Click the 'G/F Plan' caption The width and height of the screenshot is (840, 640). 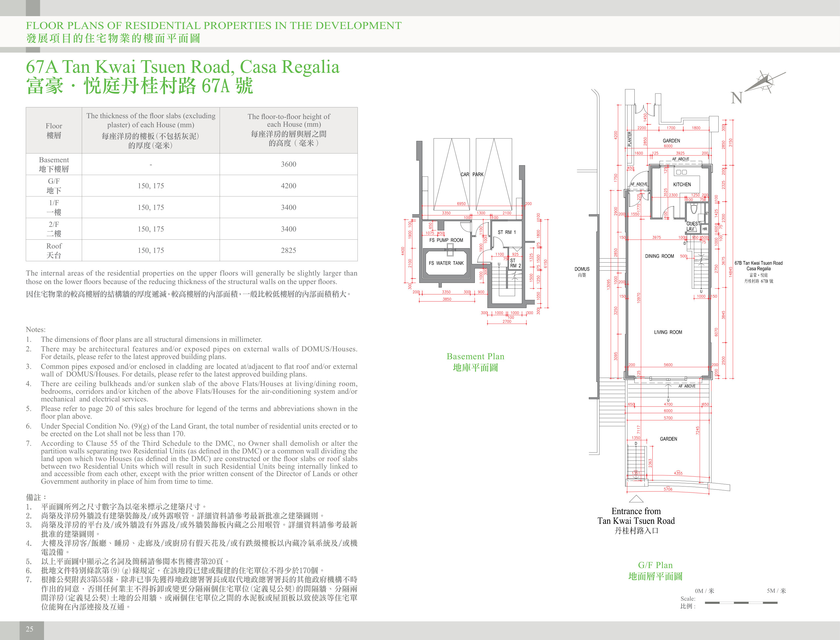point(655,565)
